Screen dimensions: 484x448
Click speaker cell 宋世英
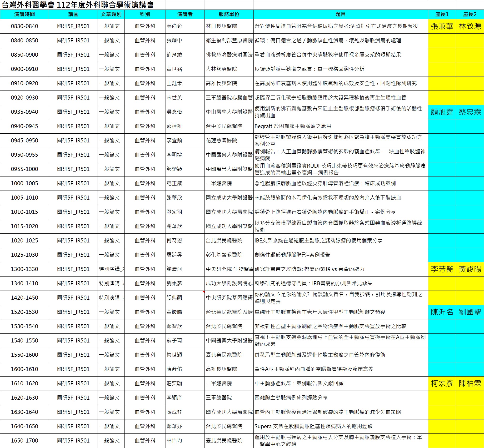[185, 98]
